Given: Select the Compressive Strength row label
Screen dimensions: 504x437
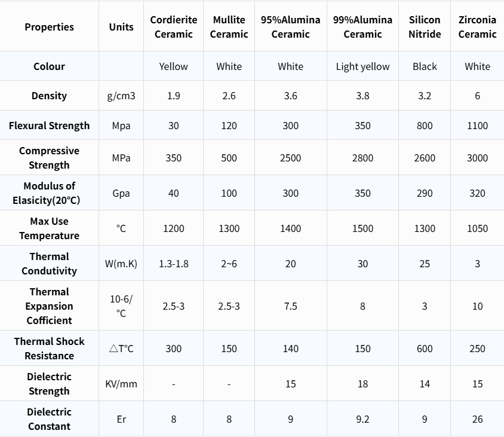Looking at the screenshot, I should [50, 158].
